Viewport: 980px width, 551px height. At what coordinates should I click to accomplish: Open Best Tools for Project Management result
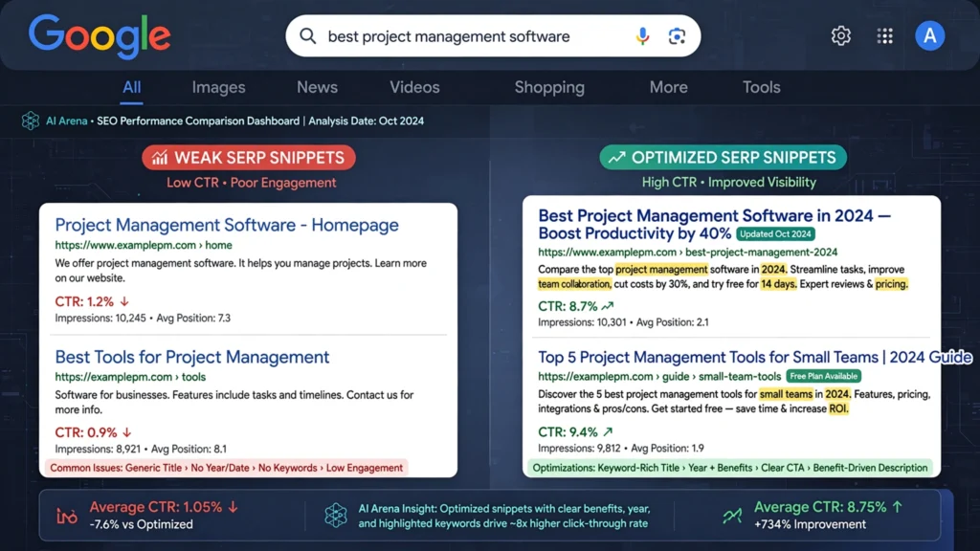(x=191, y=357)
